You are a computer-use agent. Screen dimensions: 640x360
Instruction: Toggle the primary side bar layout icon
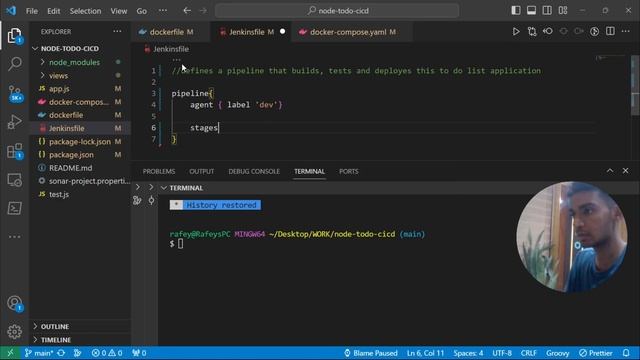pos(516,11)
